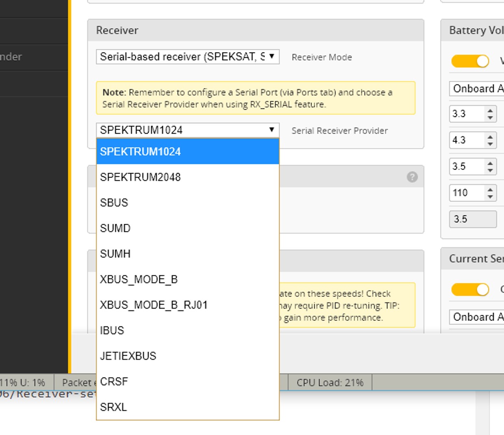Toggle the Current Sensor switch
This screenshot has width=504, height=435.
pos(470,290)
